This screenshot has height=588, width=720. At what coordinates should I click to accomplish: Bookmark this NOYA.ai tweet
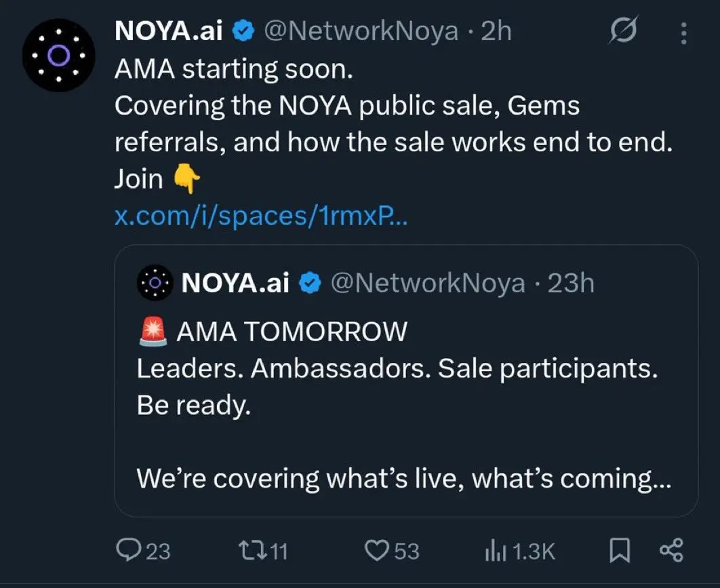619,551
